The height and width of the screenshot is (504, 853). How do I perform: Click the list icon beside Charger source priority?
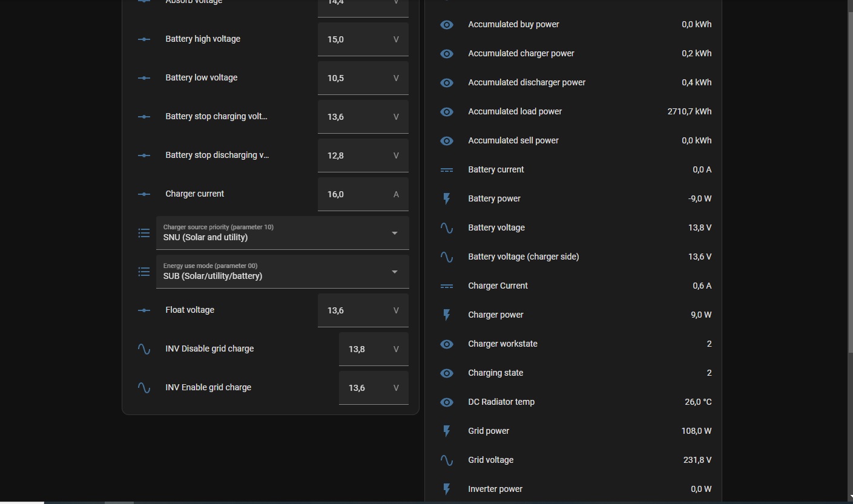pyautogui.click(x=144, y=233)
